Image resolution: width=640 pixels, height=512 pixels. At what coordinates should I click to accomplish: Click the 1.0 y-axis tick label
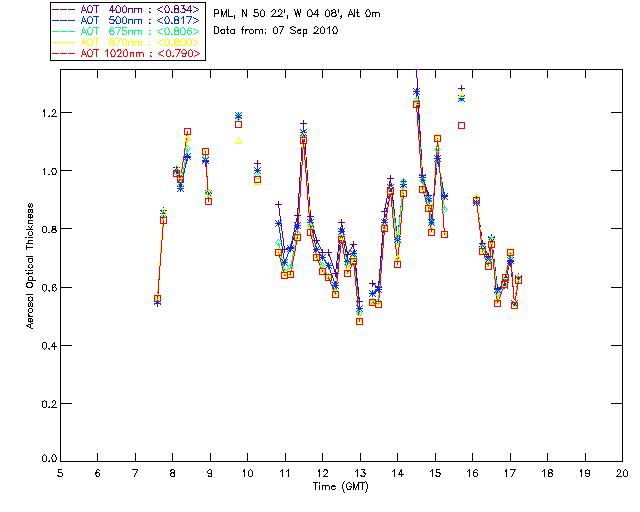[49, 171]
